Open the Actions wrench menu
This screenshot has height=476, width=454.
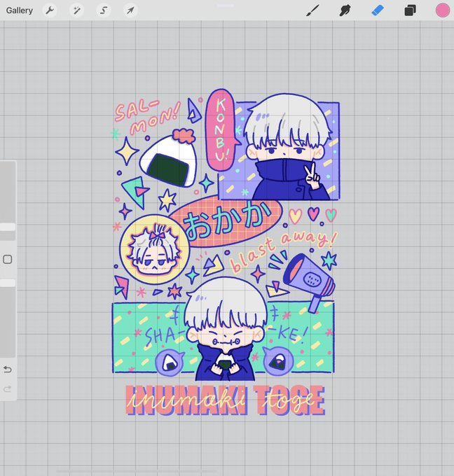[50, 10]
